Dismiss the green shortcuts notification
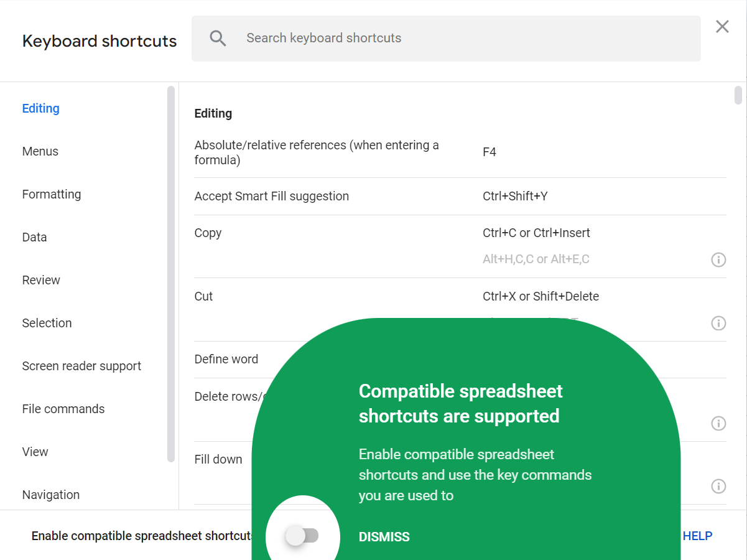 click(384, 536)
